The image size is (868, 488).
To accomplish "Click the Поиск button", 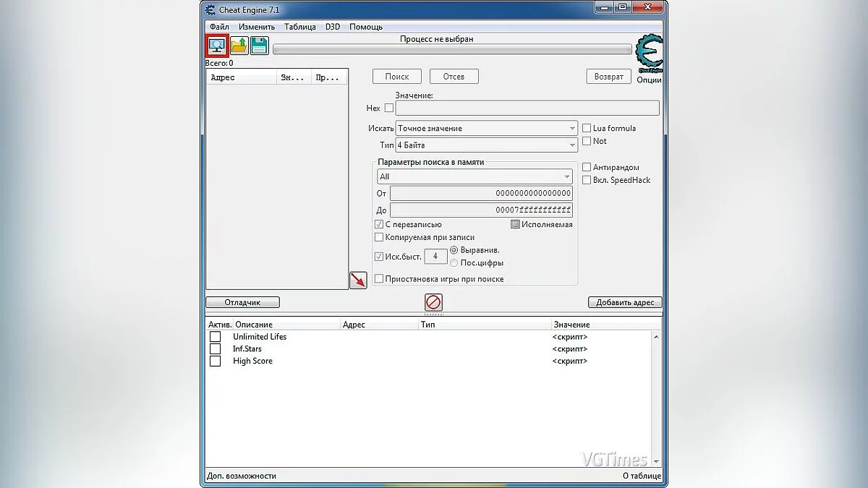I will (x=397, y=77).
